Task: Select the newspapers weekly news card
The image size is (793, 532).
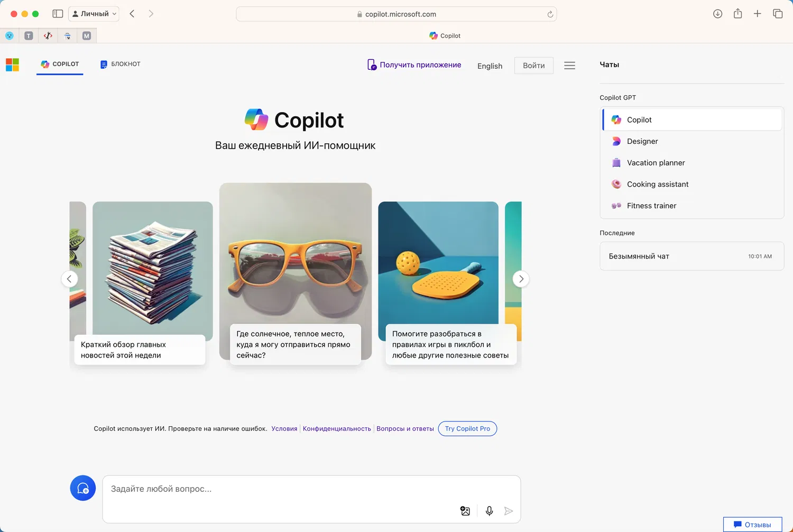Action: 153,283
